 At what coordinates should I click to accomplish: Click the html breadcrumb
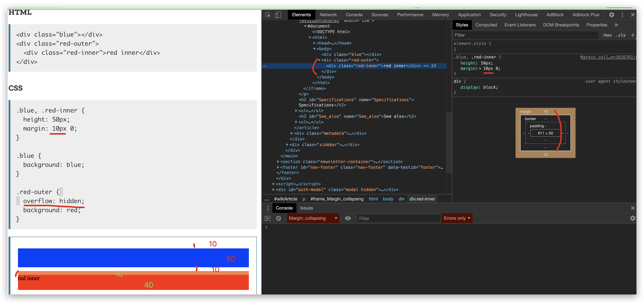point(373,199)
